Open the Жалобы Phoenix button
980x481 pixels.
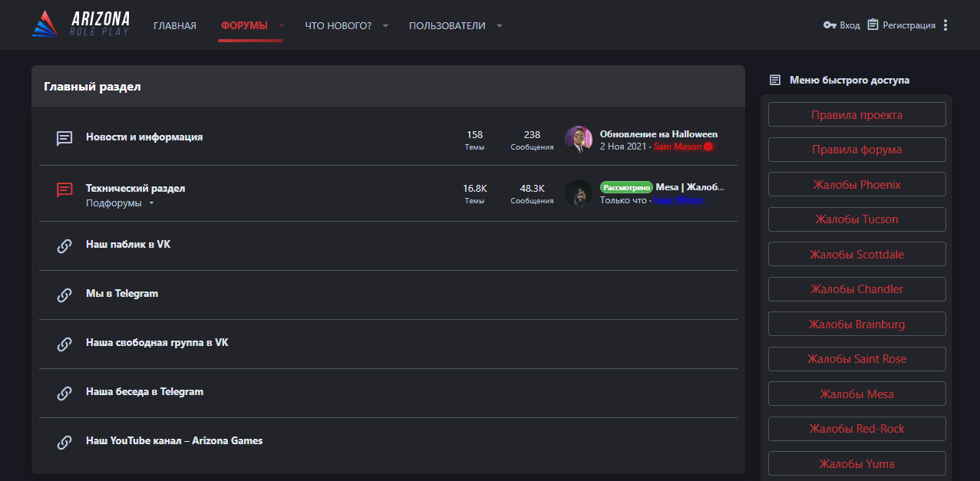click(x=856, y=184)
